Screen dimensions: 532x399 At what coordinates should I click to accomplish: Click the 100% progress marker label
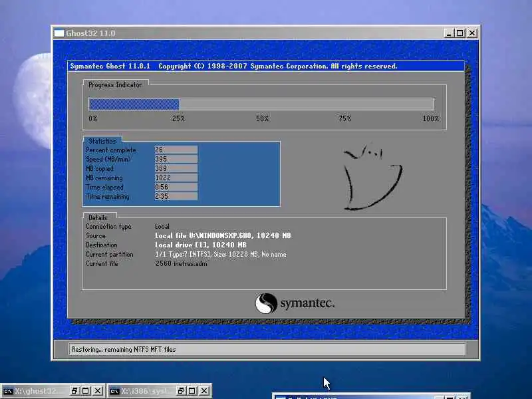(430, 118)
